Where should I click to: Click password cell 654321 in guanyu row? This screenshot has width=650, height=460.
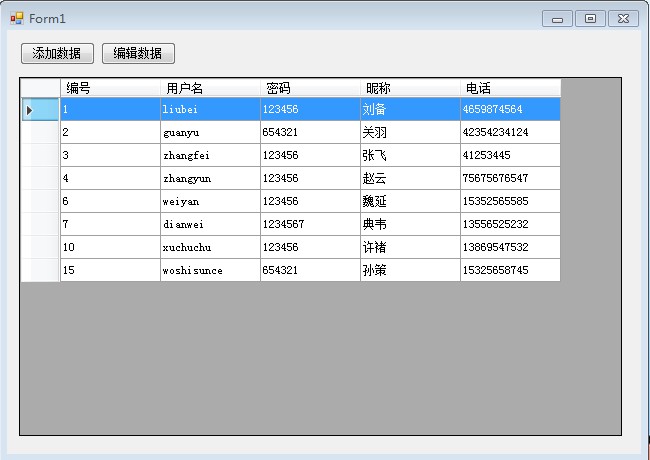[x=310, y=132]
